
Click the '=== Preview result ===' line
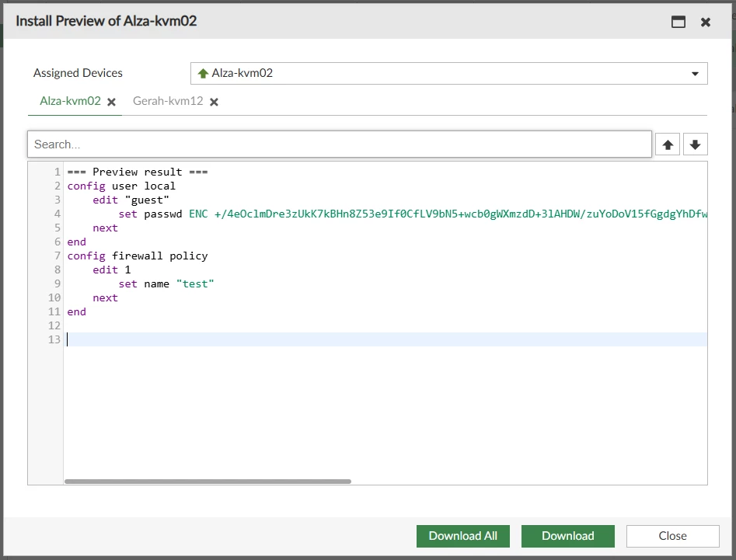[x=138, y=172]
